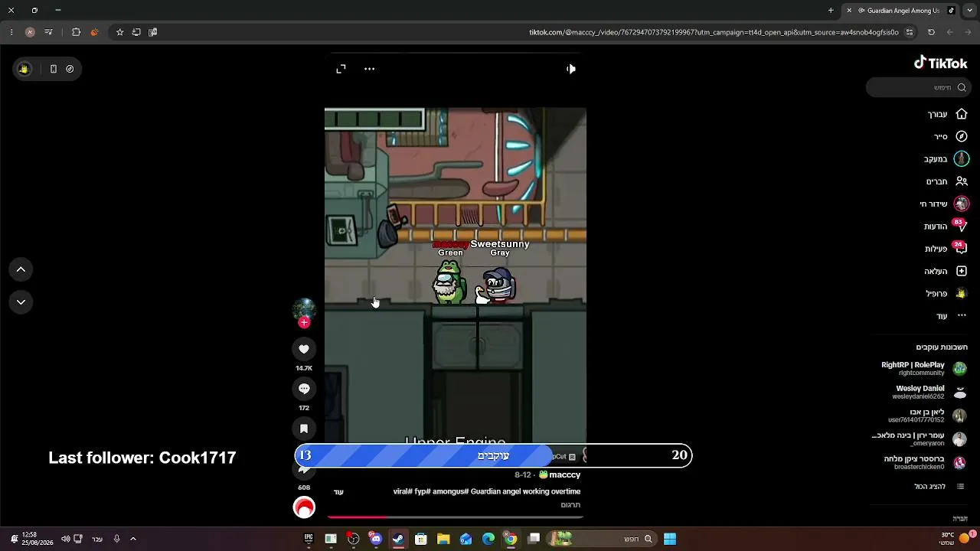Open the #amongus hashtag
This screenshot has height=551, width=980.
(x=450, y=491)
